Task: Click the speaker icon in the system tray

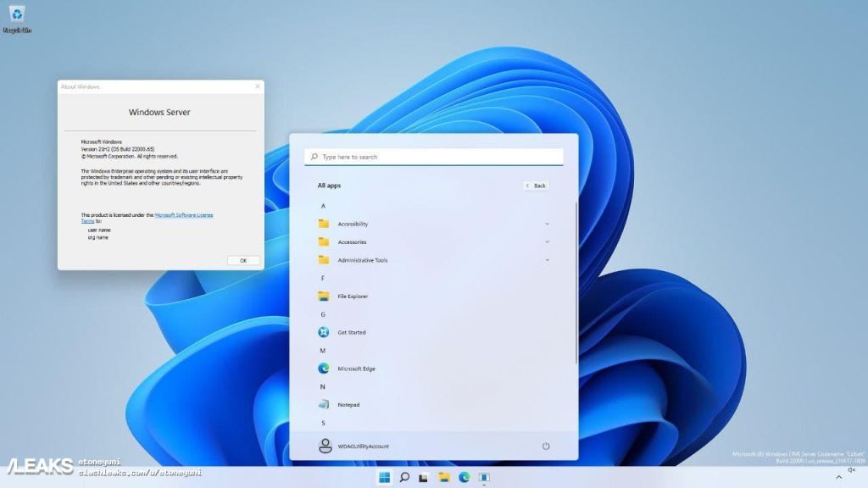Action: [851, 470]
